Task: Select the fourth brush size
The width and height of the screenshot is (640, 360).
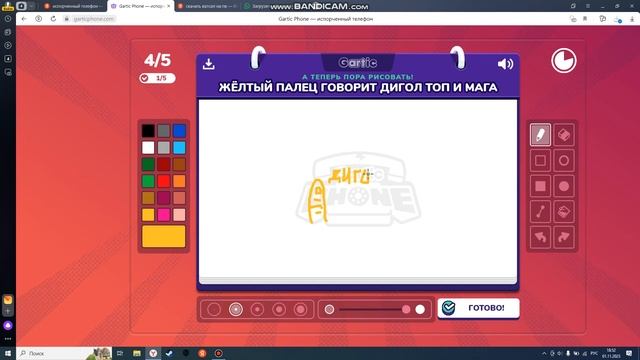Action: [x=279, y=309]
